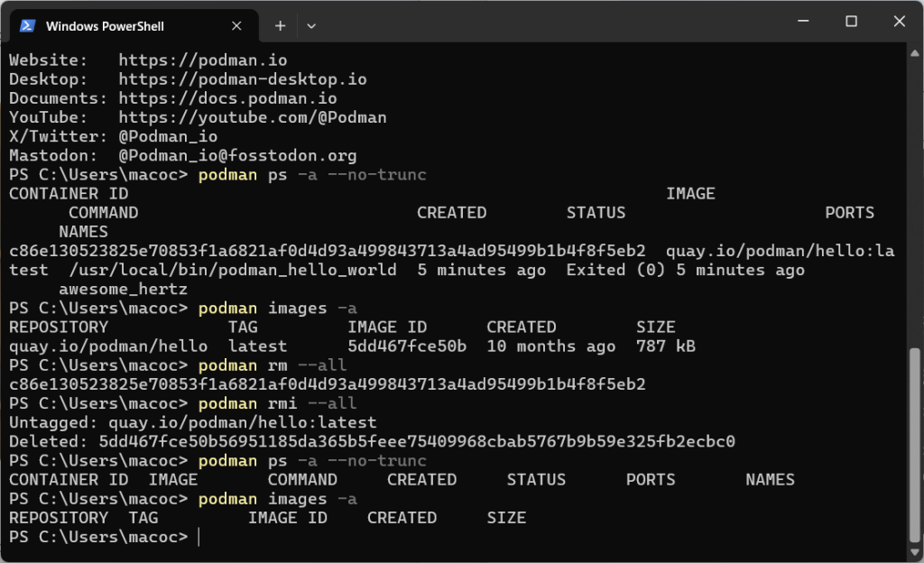Click the Deleted image hash line
Screen dimensions: 924x563
372,442
